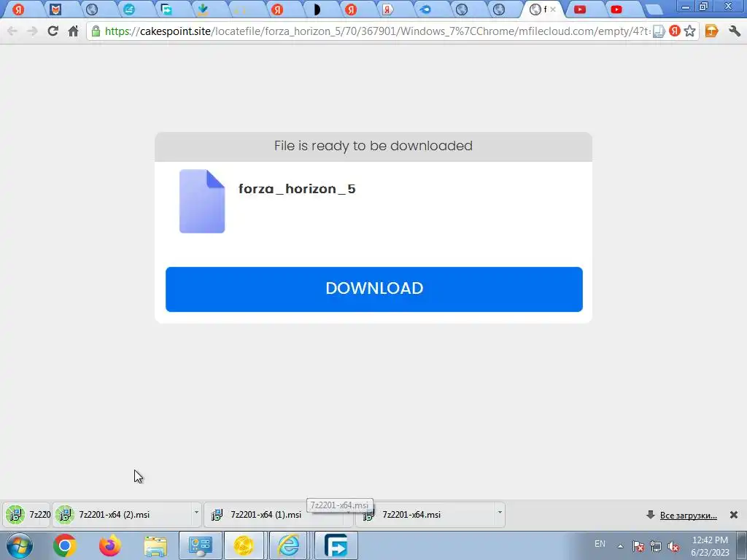The width and height of the screenshot is (747, 560).
Task: Click the EN language indicator
Action: (600, 544)
